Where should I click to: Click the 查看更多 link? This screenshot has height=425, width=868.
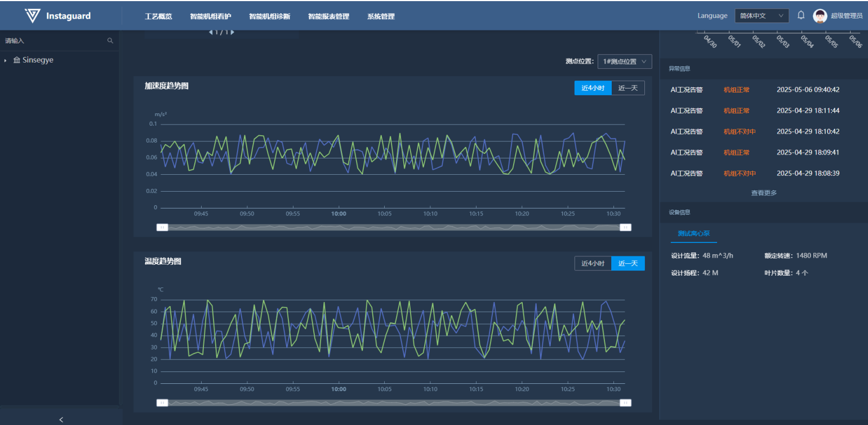(x=764, y=193)
